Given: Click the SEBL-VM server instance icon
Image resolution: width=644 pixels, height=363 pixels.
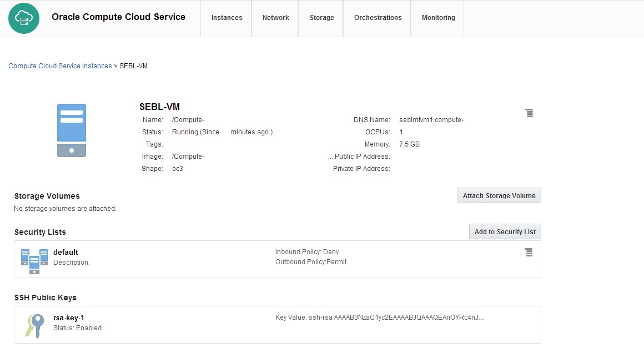Looking at the screenshot, I should pos(71,129).
